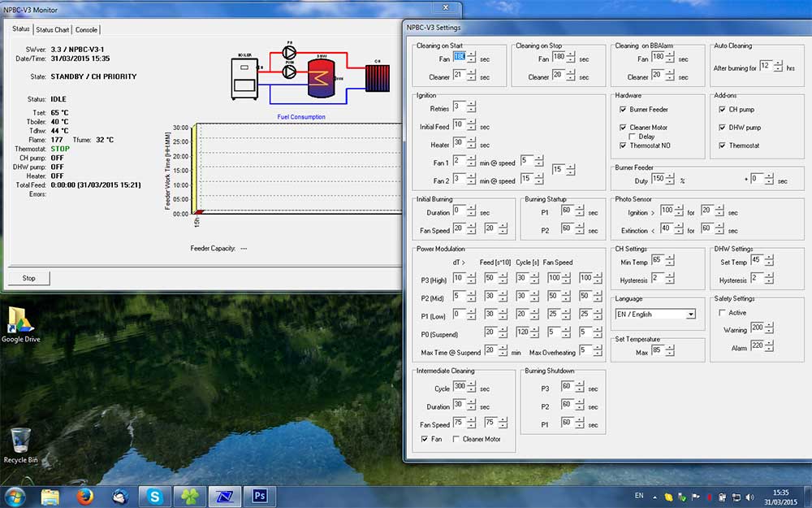Viewport: 812px width, 508px height.
Task: Open Firefox from the taskbar
Action: (x=84, y=497)
